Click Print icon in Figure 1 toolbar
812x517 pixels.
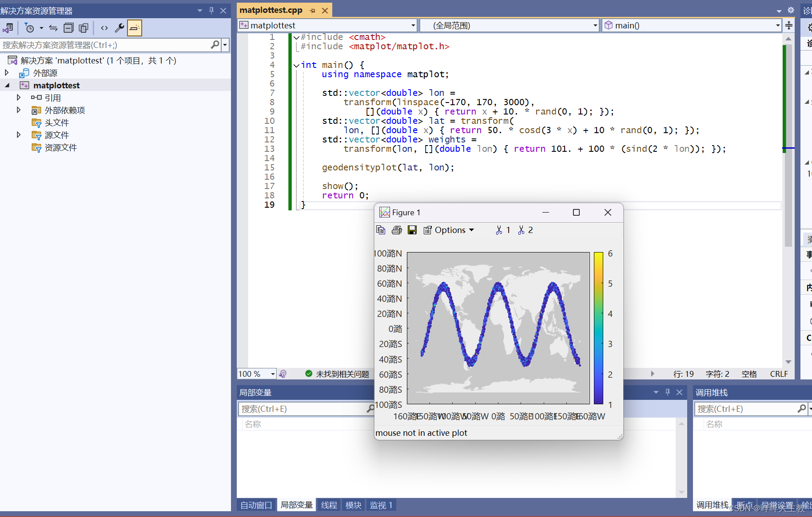coord(397,230)
